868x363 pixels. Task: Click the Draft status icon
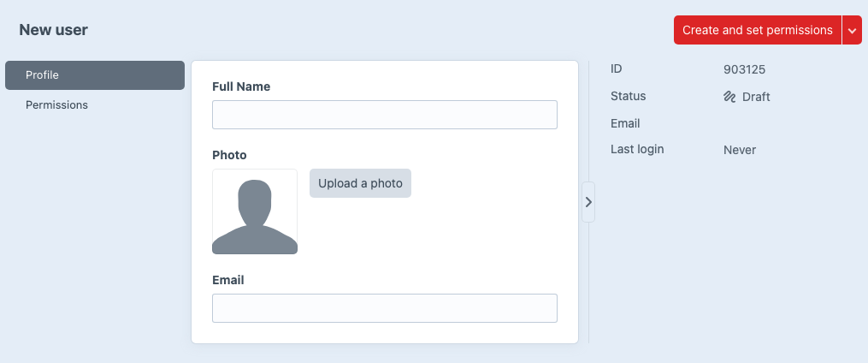730,97
